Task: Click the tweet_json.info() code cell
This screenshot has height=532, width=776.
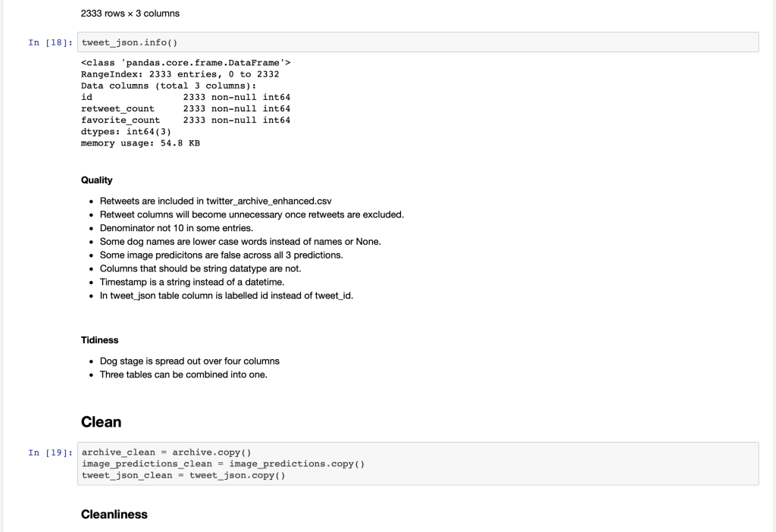Action: click(417, 42)
